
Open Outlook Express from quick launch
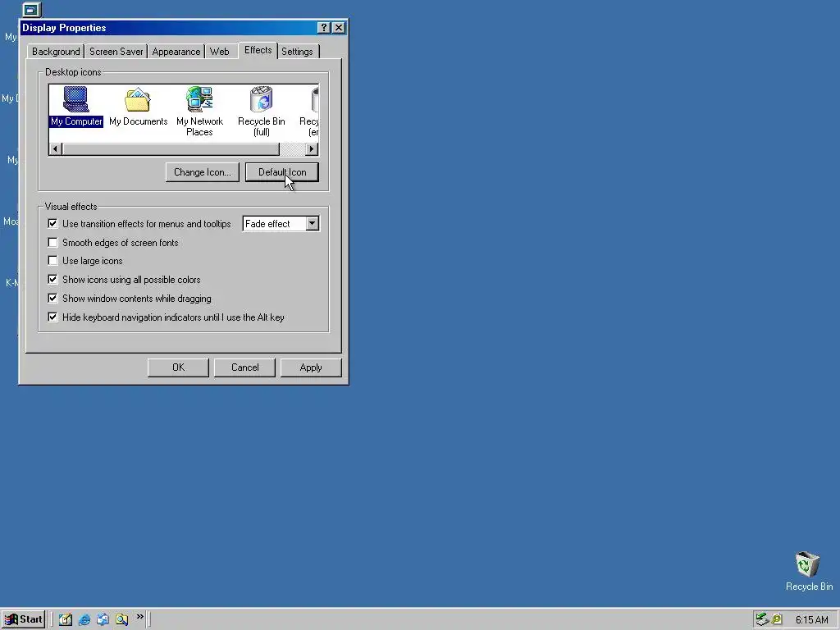coord(103,619)
